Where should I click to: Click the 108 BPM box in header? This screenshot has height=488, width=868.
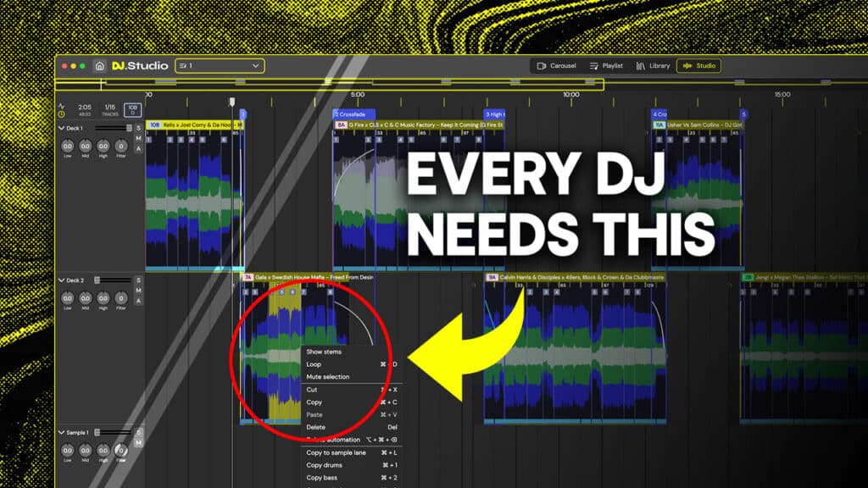click(132, 110)
